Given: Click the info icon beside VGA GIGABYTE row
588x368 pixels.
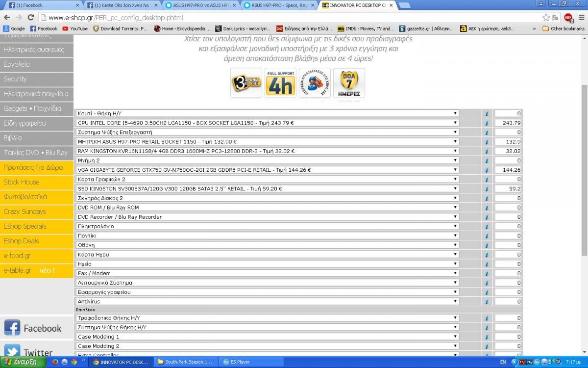Looking at the screenshot, I should click(x=487, y=170).
